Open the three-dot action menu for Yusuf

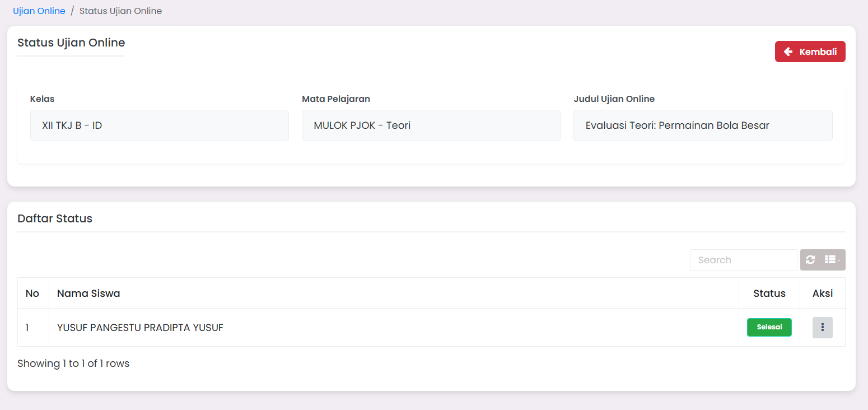tap(822, 328)
